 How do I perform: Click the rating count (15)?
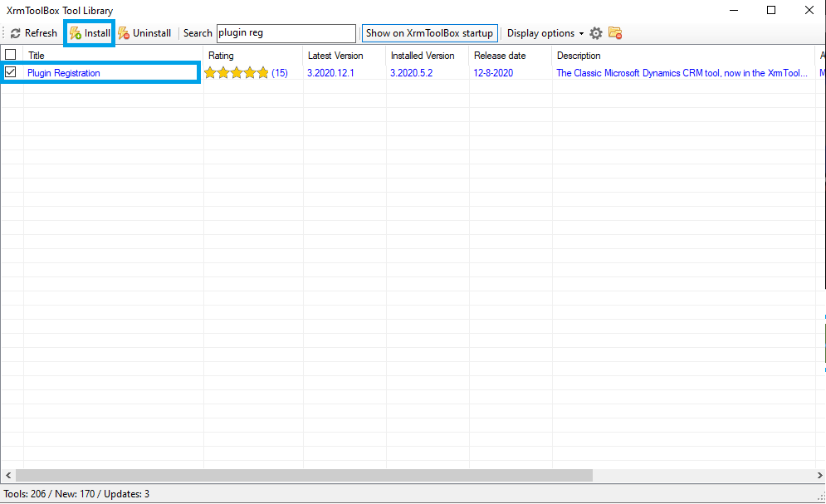coord(280,73)
